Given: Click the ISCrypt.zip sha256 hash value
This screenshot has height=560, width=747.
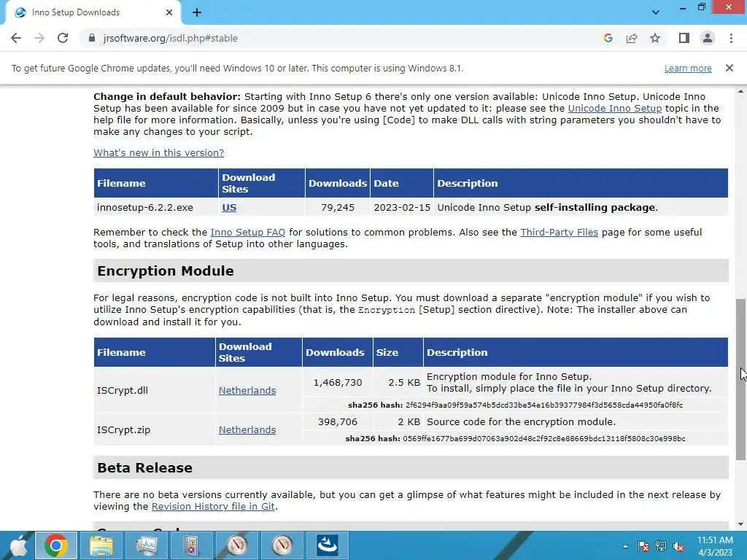Looking at the screenshot, I should [x=544, y=438].
